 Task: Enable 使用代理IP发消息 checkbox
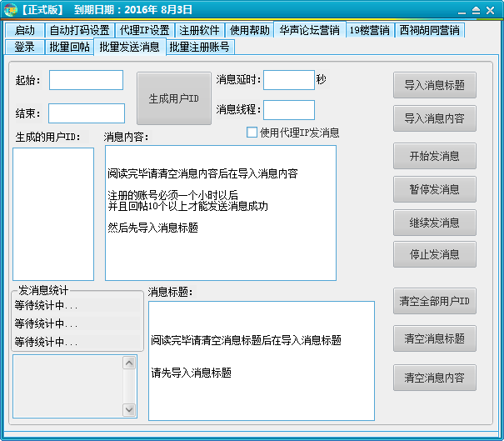tap(252, 132)
